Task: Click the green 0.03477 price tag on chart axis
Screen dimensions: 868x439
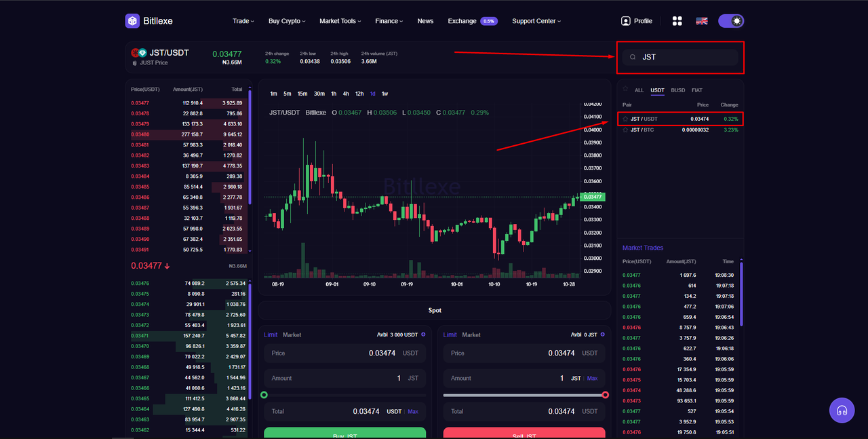Action: [593, 197]
